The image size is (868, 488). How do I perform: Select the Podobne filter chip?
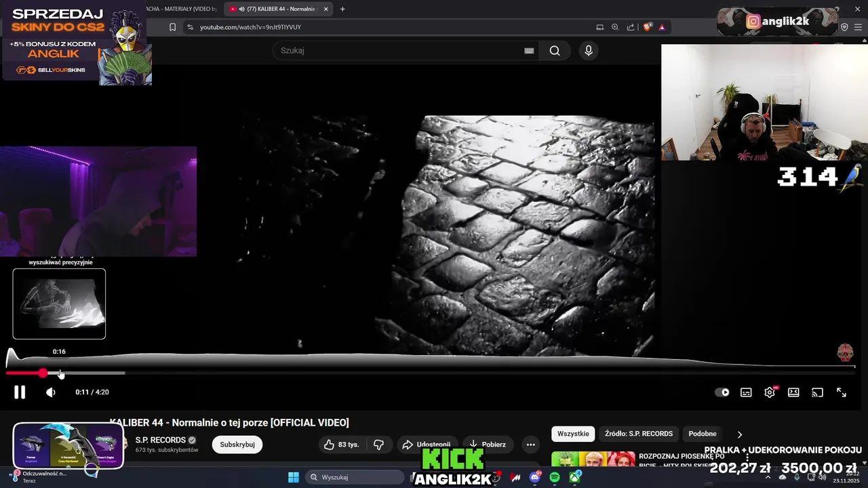click(703, 434)
